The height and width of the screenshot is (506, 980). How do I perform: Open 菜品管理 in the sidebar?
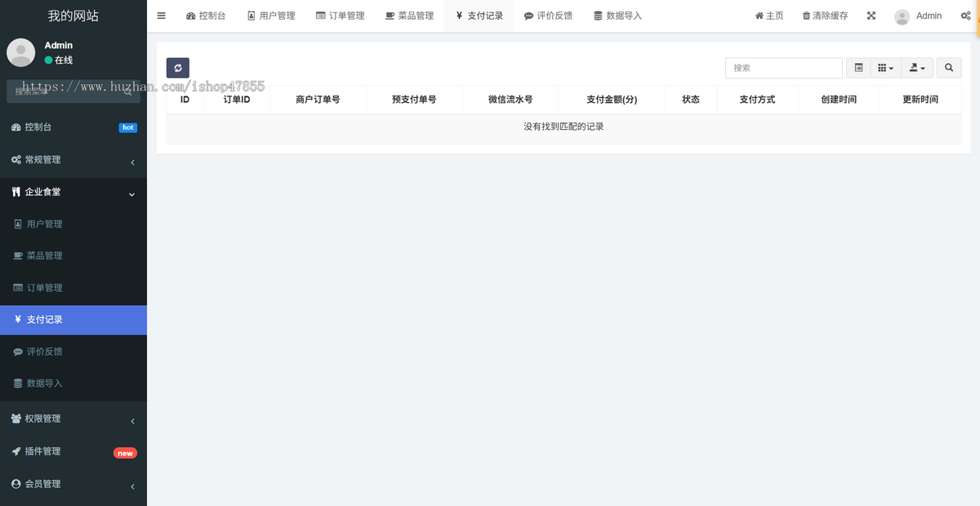coord(73,256)
